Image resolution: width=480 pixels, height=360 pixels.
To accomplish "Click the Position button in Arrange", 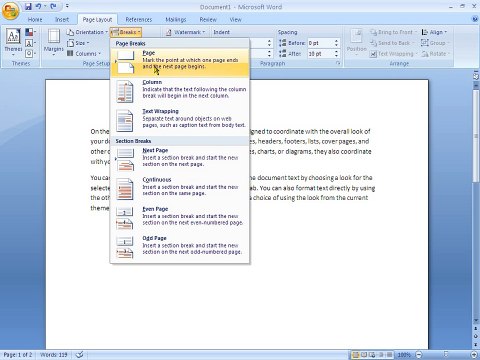I will 356,42.
